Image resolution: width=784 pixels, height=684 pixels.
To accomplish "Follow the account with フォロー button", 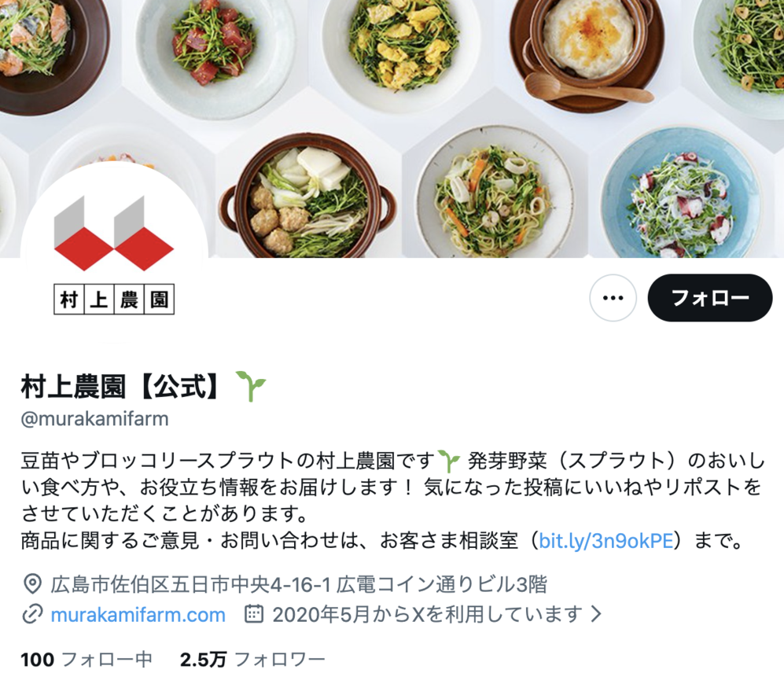I will (709, 298).
